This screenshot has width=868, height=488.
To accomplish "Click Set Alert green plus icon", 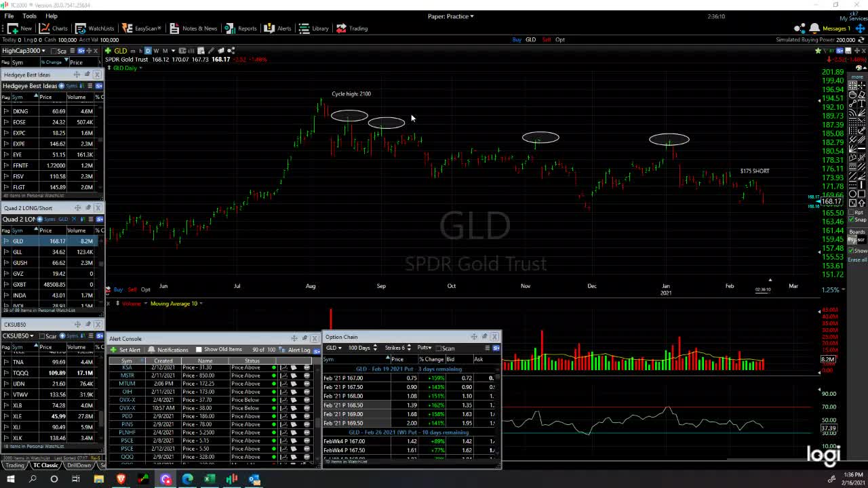I will pos(114,350).
